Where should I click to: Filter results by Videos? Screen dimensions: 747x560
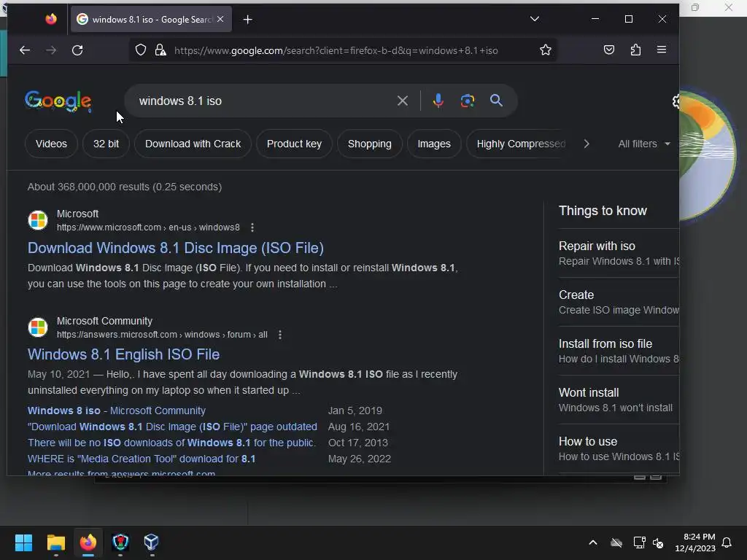(51, 144)
